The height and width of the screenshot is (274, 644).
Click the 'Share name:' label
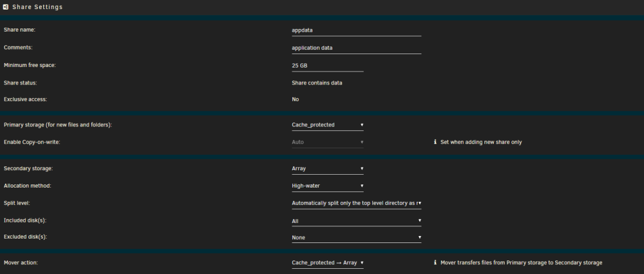click(x=20, y=30)
